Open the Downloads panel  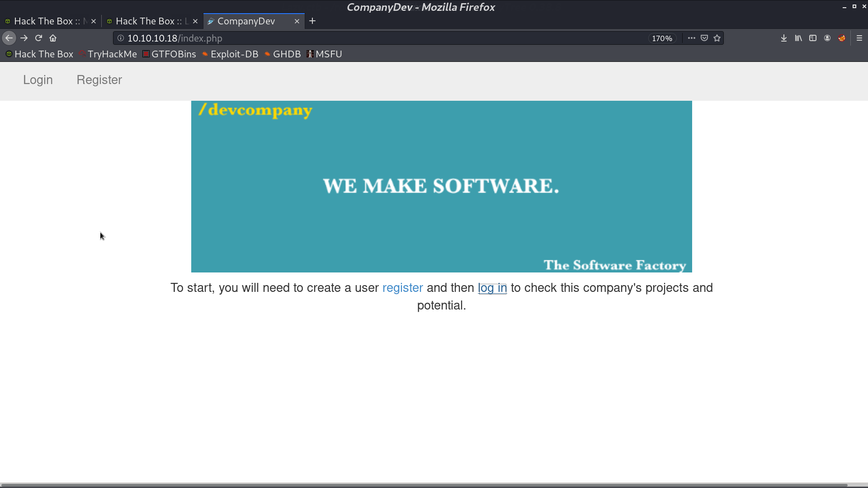[x=784, y=38]
